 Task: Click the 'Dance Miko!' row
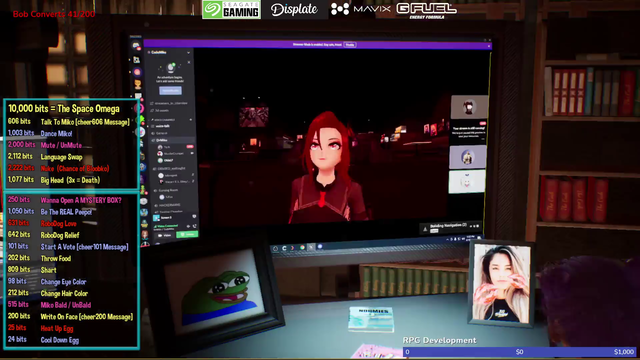click(x=40, y=133)
